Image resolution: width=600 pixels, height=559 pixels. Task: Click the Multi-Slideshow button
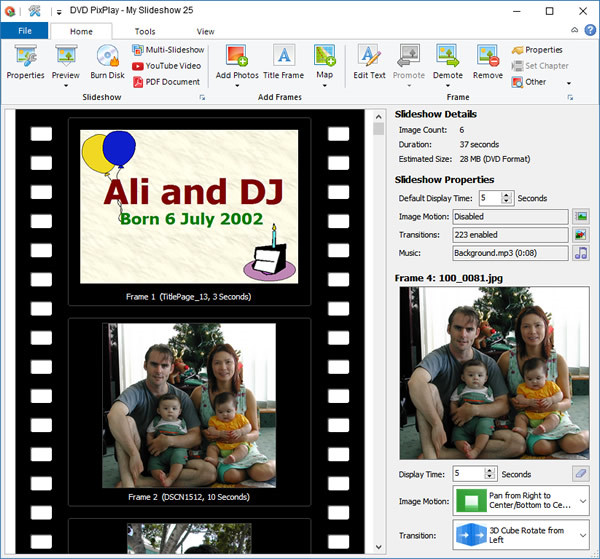pyautogui.click(x=166, y=50)
